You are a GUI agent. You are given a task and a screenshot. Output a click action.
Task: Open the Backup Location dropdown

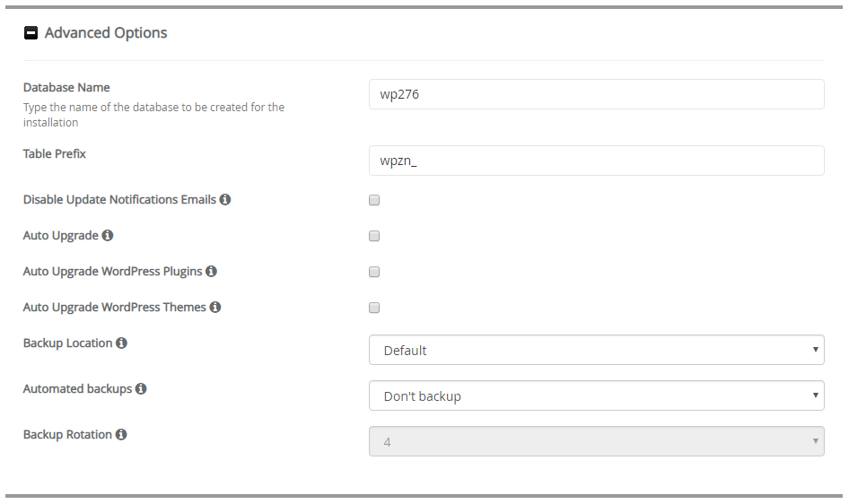[x=596, y=350]
